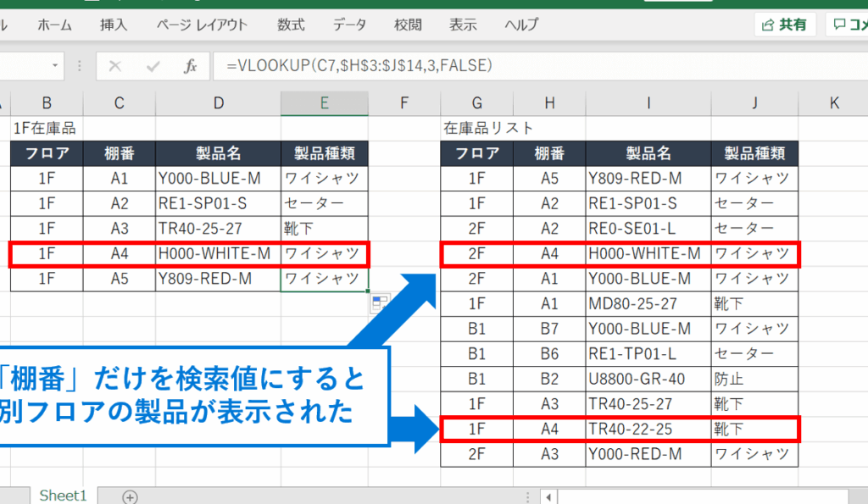The height and width of the screenshot is (504, 868).
Task: Click the left arrow of horizontal scrollbar
Action: coord(549,496)
